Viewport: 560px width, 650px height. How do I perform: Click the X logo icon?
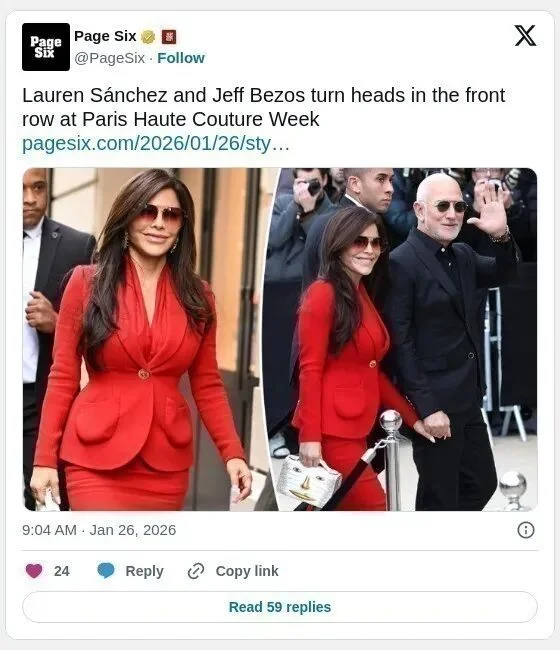tap(525, 36)
